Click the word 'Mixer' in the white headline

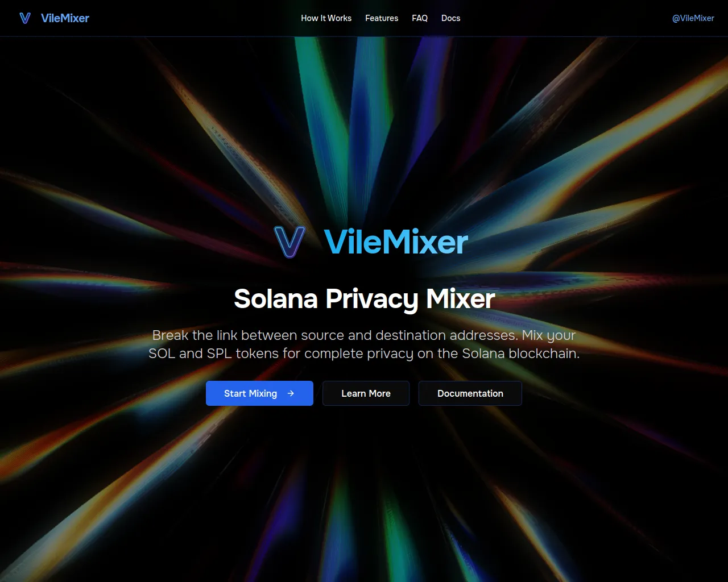[x=460, y=298]
